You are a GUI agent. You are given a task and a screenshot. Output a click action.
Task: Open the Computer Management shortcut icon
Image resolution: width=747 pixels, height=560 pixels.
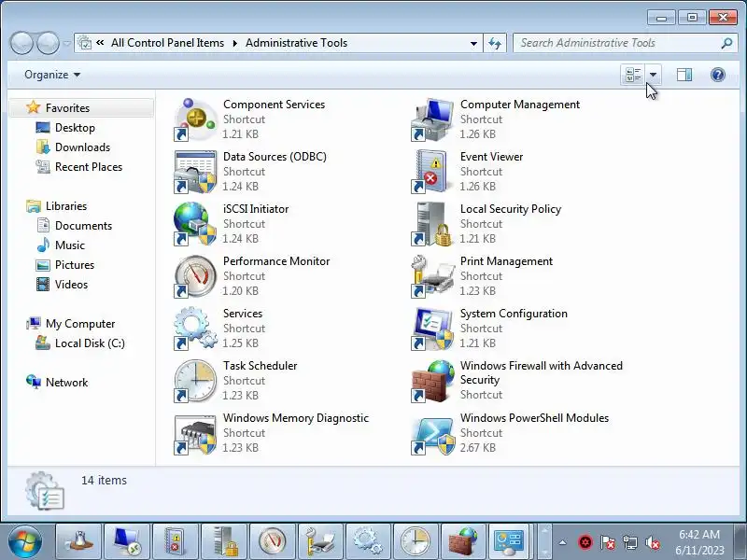(432, 119)
